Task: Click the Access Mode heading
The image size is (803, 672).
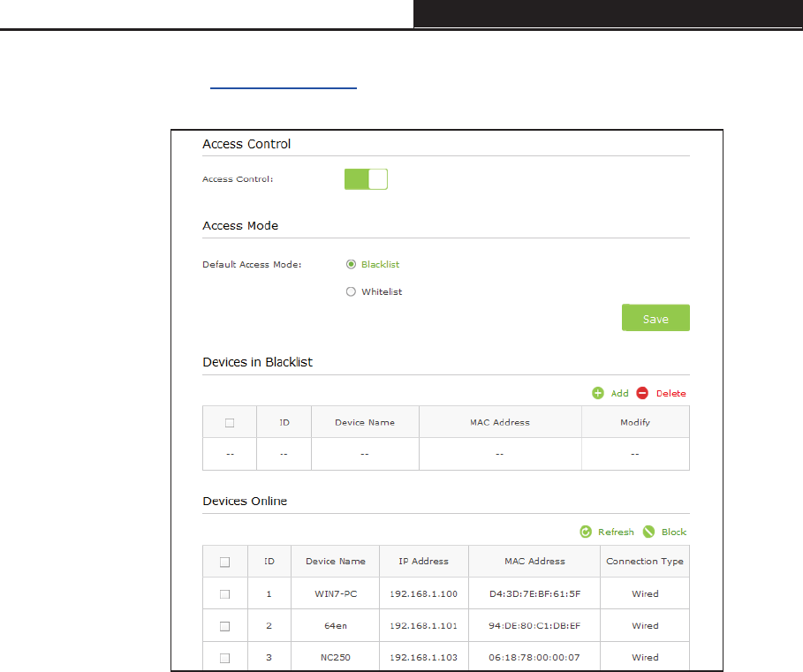Action: 240,225
